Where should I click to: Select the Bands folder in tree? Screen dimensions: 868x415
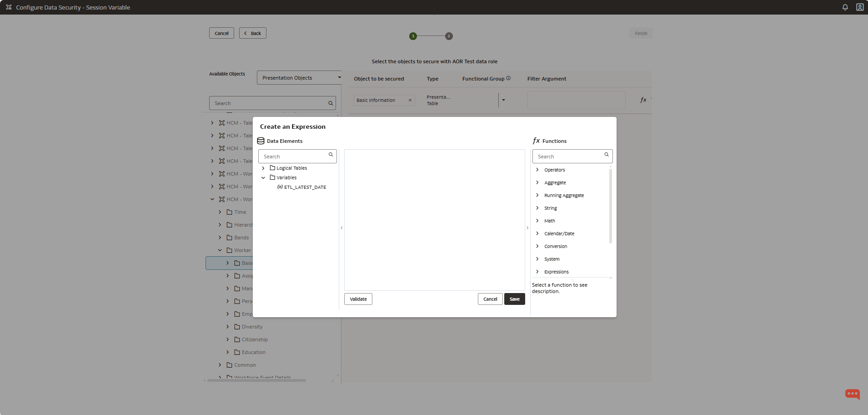241,238
